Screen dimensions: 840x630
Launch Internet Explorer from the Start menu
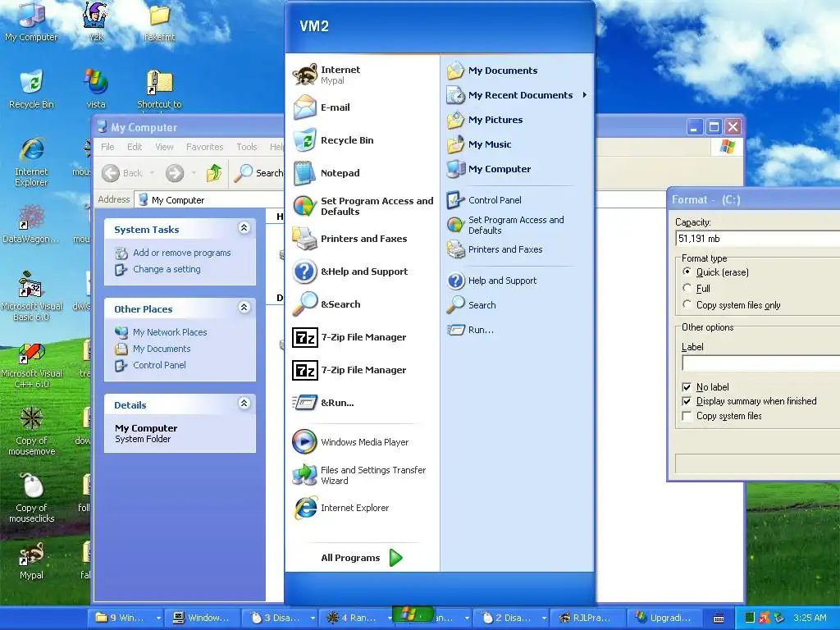(362, 508)
